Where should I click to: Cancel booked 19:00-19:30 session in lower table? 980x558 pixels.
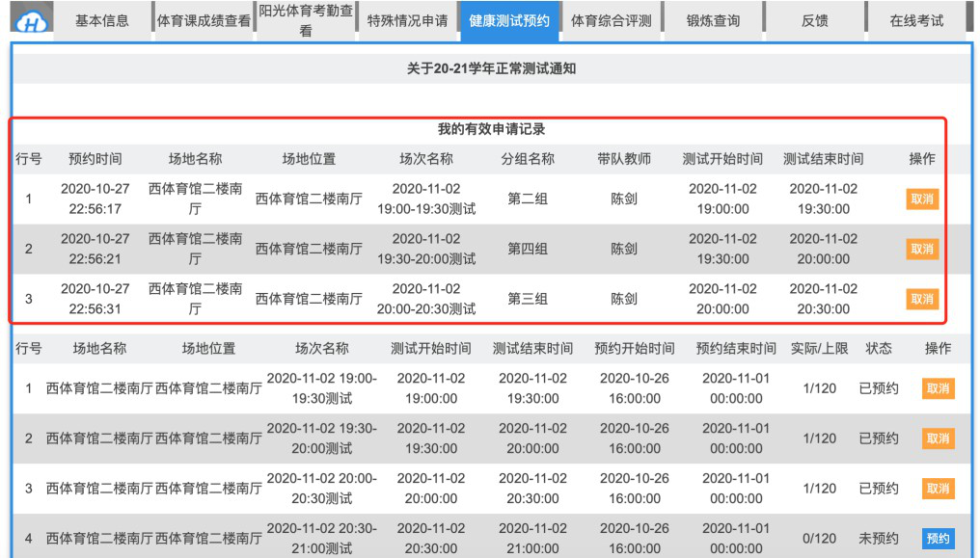[x=938, y=388]
